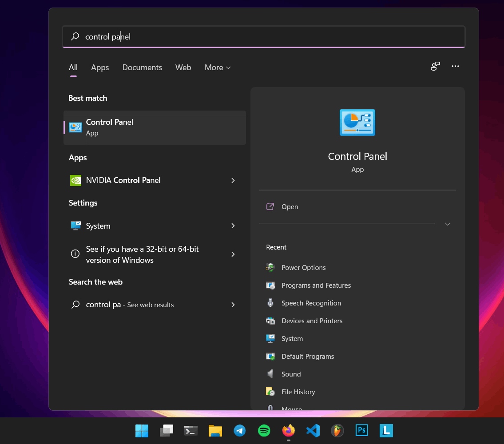Click the Power Options battery icon
The width and height of the screenshot is (504, 444).
270,267
